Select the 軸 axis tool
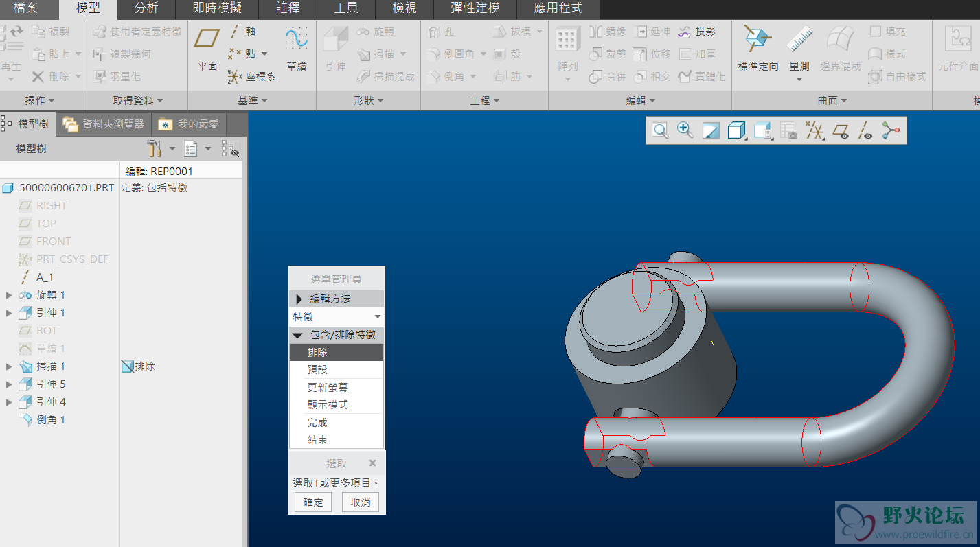The height and width of the screenshot is (547, 980). [242, 31]
